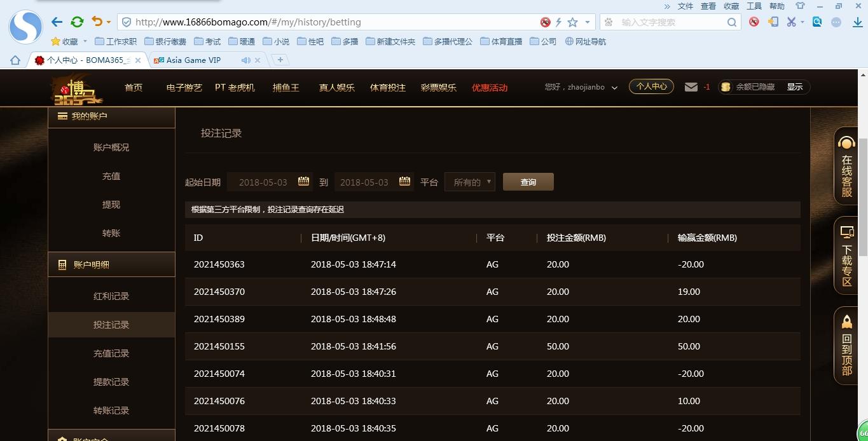
Task: Open the address bar dropdown arrow
Action: (x=587, y=22)
